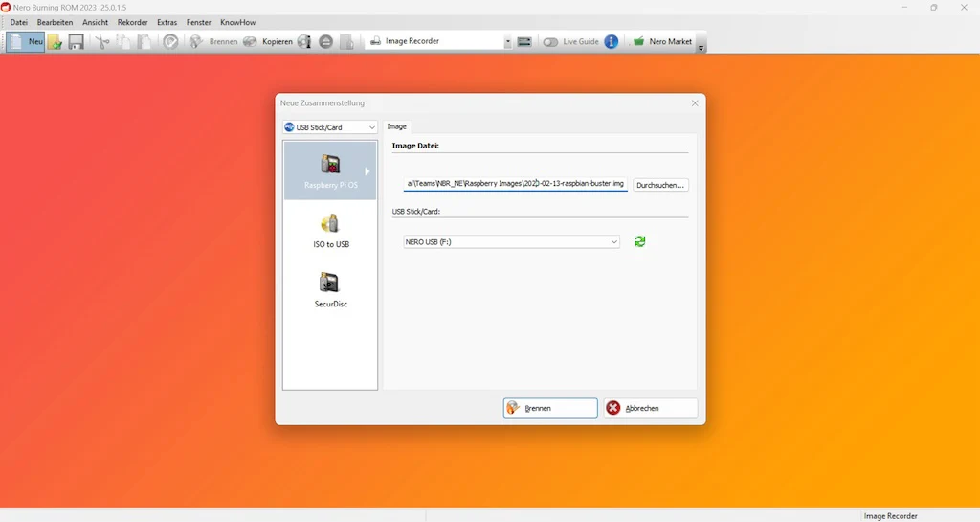This screenshot has width=980, height=522.
Task: Click the eject disc toolbar icon
Action: (325, 42)
